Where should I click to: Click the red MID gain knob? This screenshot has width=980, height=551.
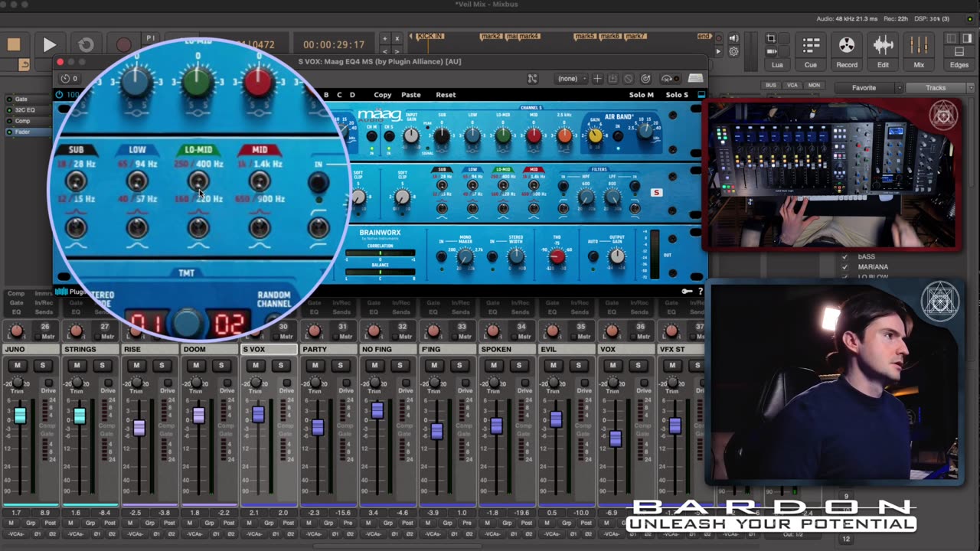(534, 136)
